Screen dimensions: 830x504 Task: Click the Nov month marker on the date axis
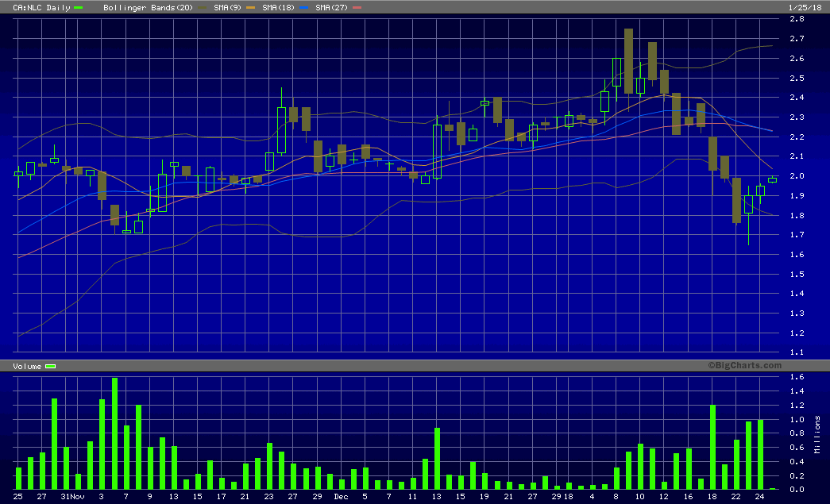click(x=76, y=496)
